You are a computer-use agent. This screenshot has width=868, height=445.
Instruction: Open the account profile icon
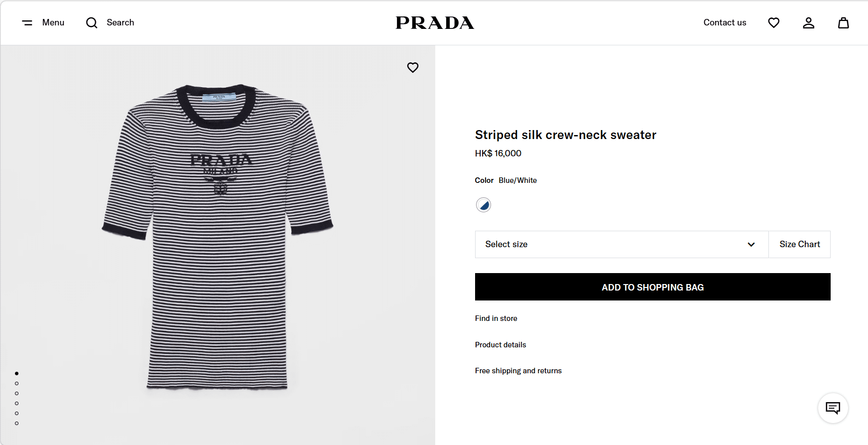pos(808,23)
